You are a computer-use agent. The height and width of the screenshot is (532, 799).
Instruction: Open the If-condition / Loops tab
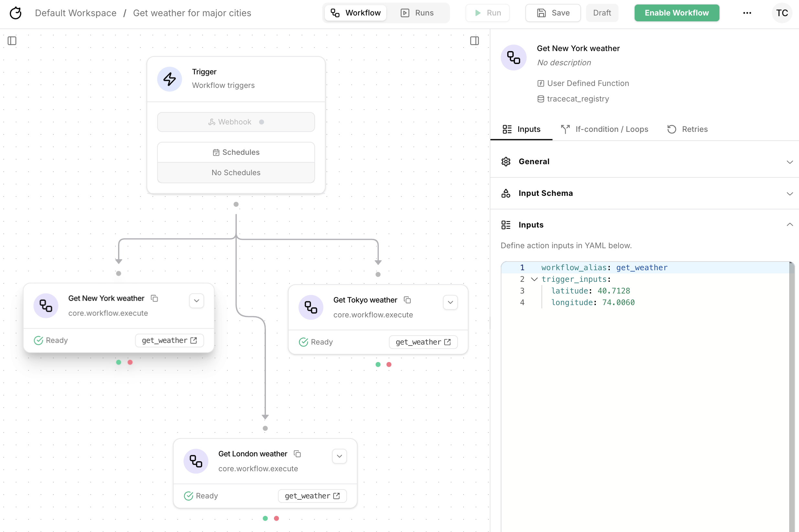click(x=605, y=129)
